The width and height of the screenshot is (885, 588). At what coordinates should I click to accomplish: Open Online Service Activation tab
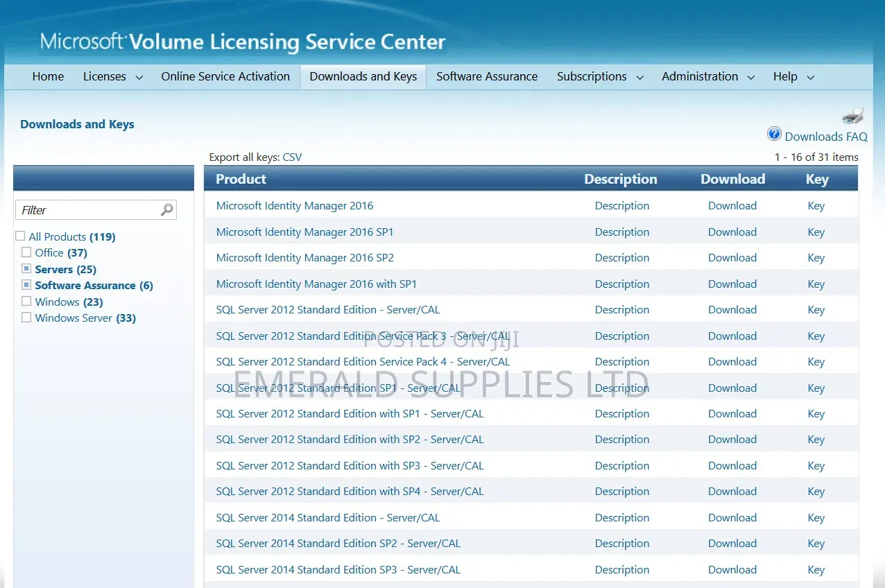pos(225,76)
